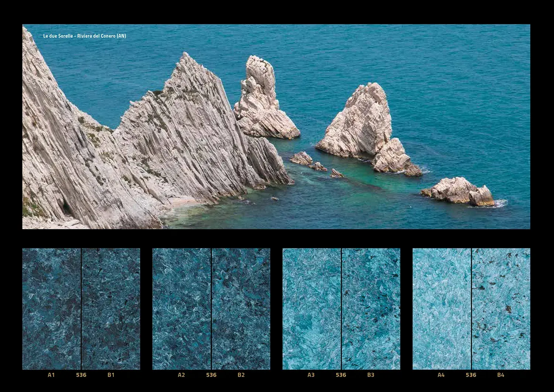Image resolution: width=554 pixels, height=392 pixels.
Task: Select the B1 dark teal swatch
Action: coord(111,309)
